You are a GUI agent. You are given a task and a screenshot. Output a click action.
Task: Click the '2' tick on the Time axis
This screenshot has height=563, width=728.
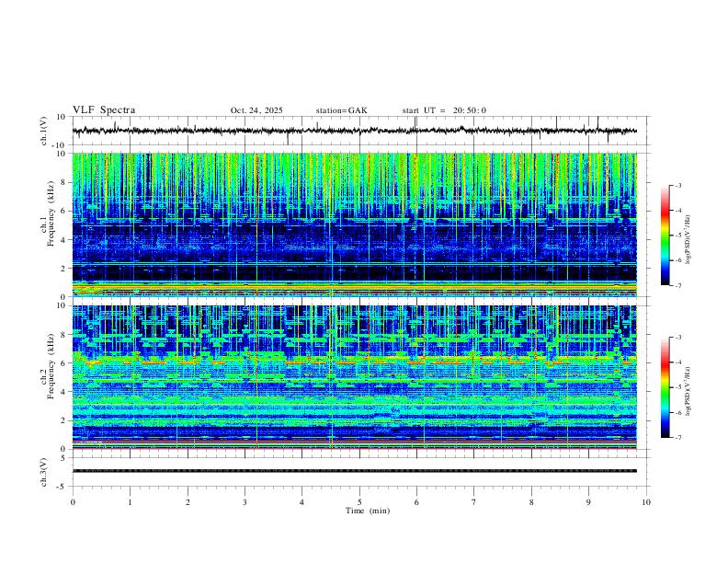[x=188, y=502]
